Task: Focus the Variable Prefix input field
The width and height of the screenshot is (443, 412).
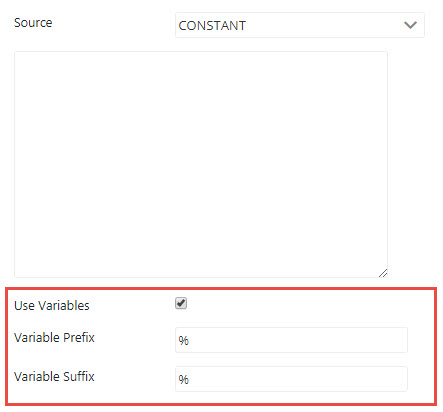Action: pyautogui.click(x=291, y=340)
